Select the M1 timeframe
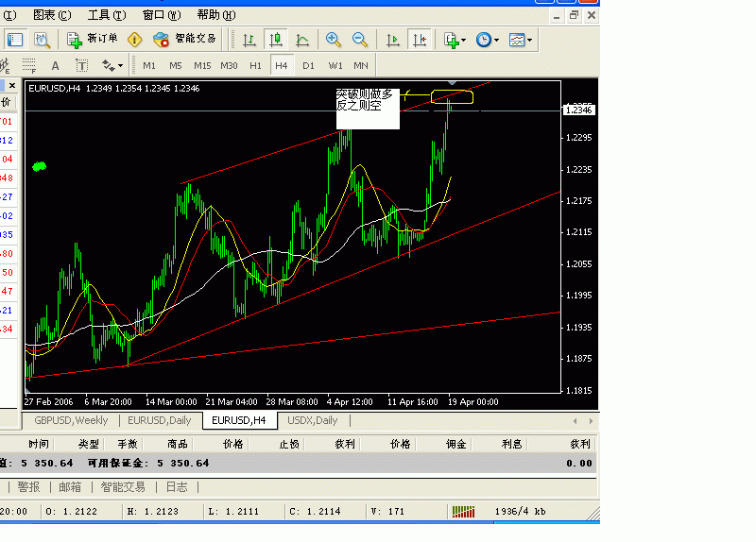 coord(149,65)
